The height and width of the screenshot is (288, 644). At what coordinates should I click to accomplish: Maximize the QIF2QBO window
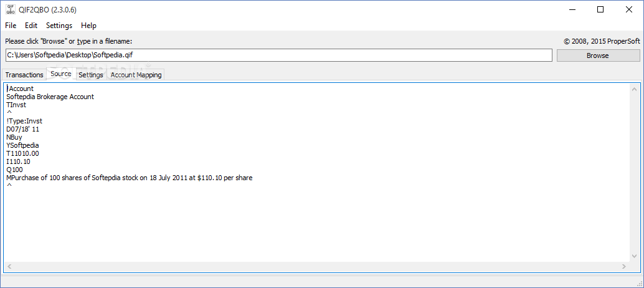coord(600,10)
